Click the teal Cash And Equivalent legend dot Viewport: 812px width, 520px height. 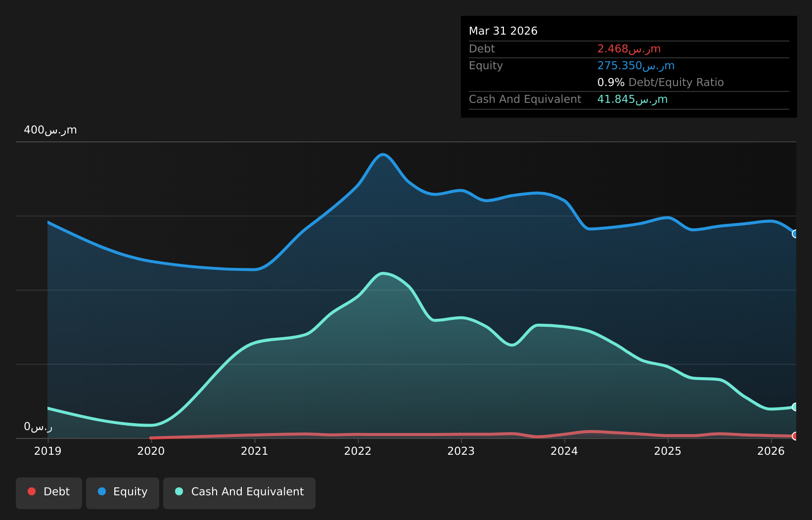coord(179,491)
